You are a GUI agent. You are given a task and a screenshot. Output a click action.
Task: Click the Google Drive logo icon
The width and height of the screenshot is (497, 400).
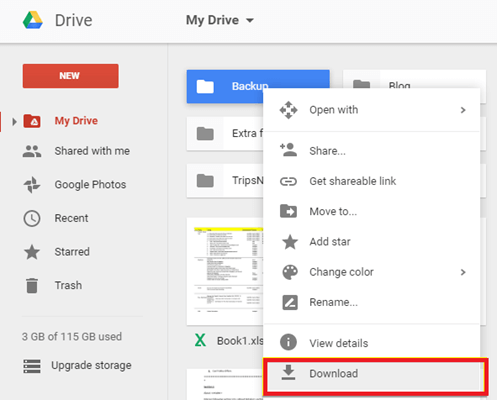[x=33, y=20]
